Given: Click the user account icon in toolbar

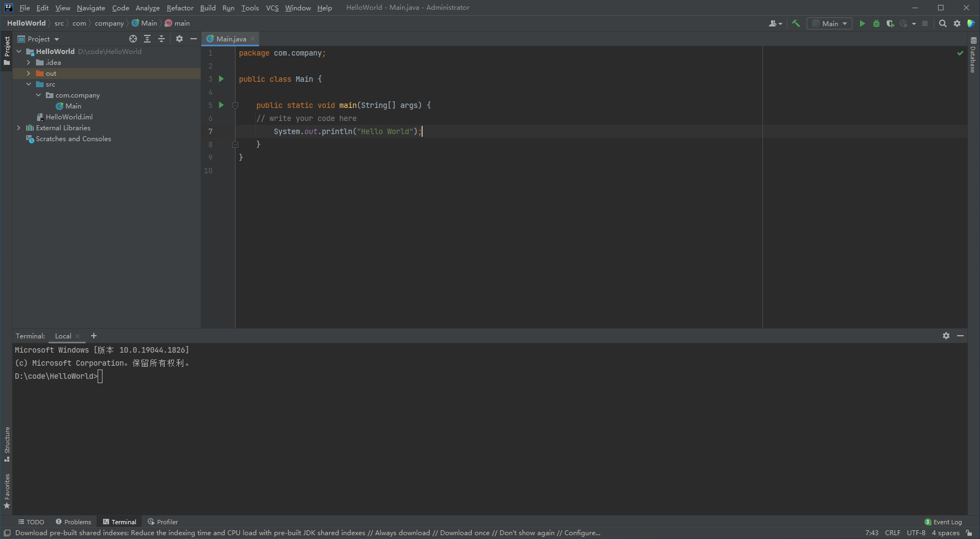Looking at the screenshot, I should tap(775, 23).
